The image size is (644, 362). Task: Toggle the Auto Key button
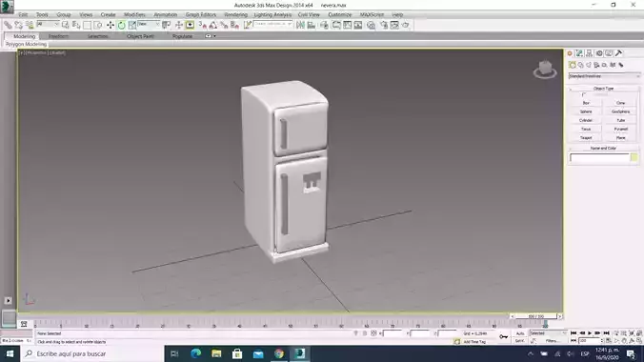point(520,333)
